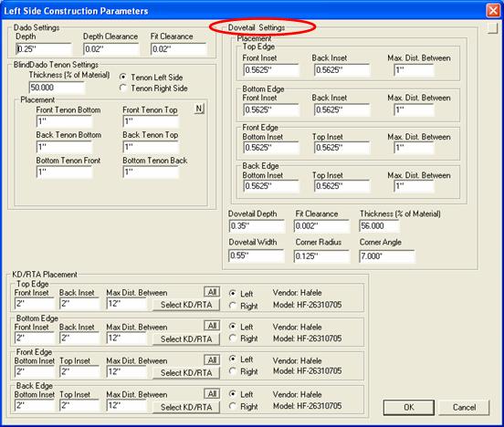Choose the Tenon Right Side option

point(122,88)
